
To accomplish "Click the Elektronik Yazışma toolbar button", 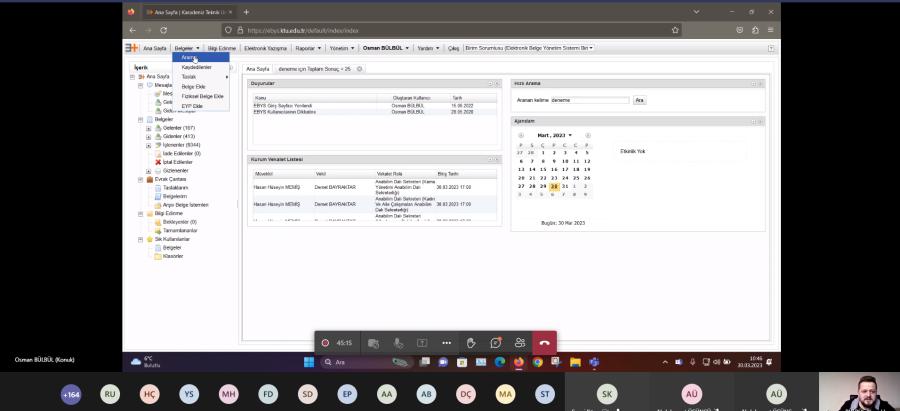I will (265, 48).
